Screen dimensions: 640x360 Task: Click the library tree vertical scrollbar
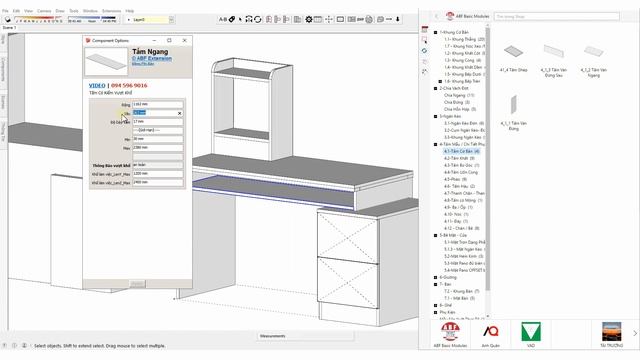tap(487, 159)
